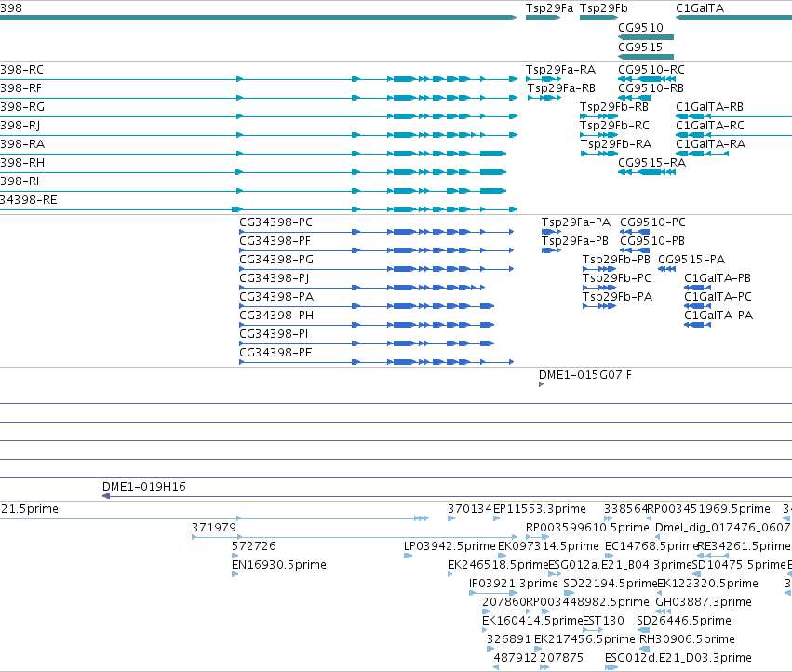Select protein Tsp29Fa-PB label
Screen dimensions: 792x672
[575, 241]
